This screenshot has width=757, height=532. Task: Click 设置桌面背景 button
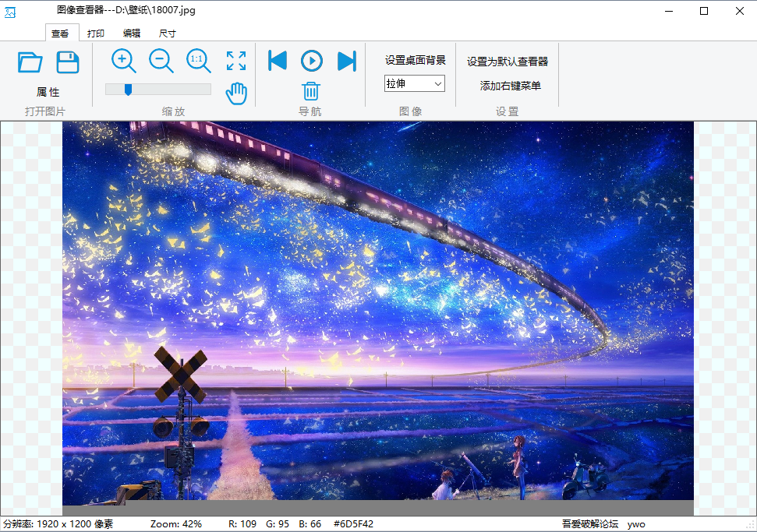(415, 60)
